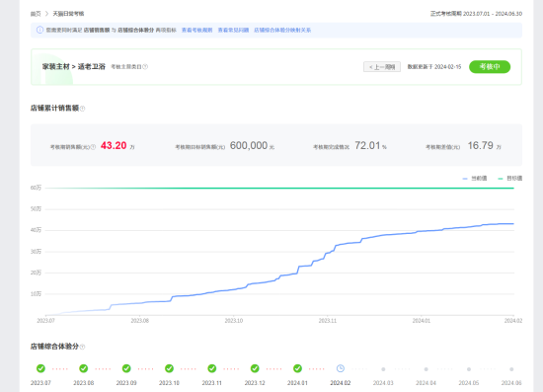
Task: Open the 查看常见问题 link
Action: pos(233,31)
